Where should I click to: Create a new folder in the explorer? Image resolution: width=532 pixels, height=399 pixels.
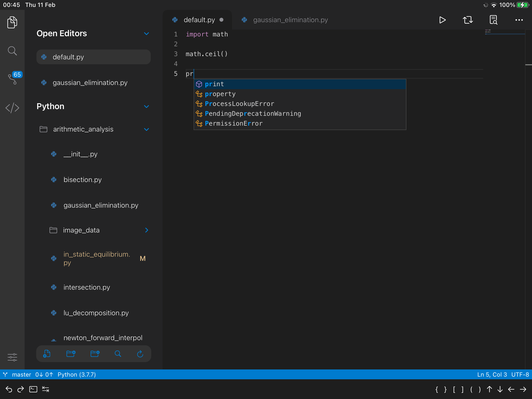click(x=71, y=354)
